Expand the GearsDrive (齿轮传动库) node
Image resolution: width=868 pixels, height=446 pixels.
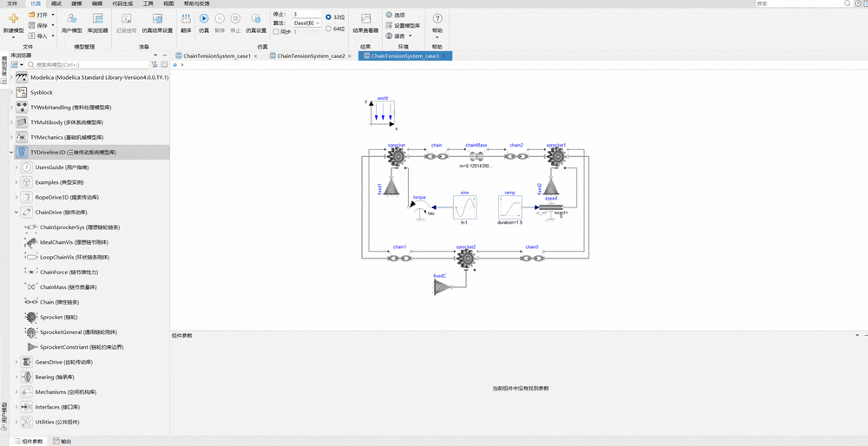point(16,362)
